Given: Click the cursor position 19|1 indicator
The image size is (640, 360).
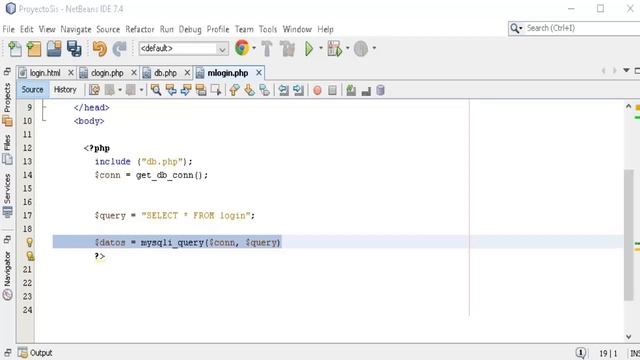Looking at the screenshot, I should [608, 353].
